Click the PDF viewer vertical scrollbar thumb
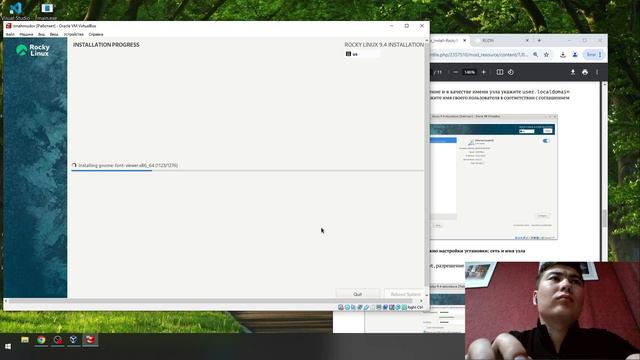 [604, 218]
